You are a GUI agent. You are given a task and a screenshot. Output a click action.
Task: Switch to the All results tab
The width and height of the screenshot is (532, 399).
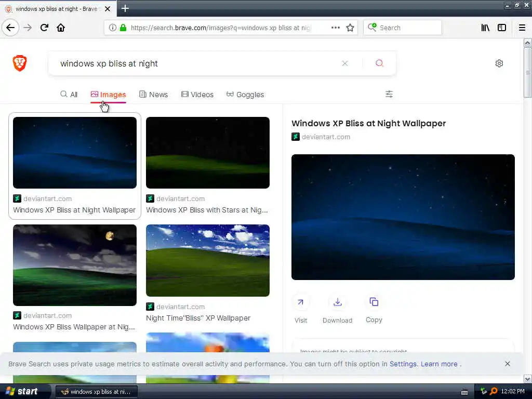click(x=69, y=95)
